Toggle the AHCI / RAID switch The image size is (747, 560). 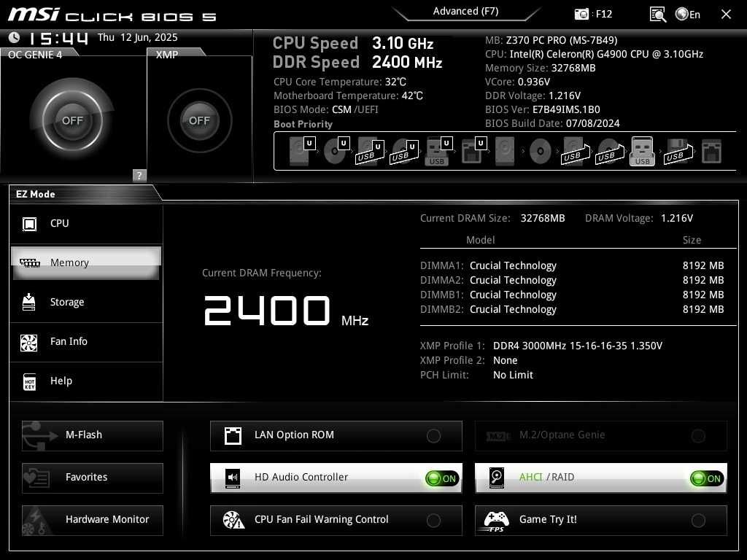click(601, 478)
